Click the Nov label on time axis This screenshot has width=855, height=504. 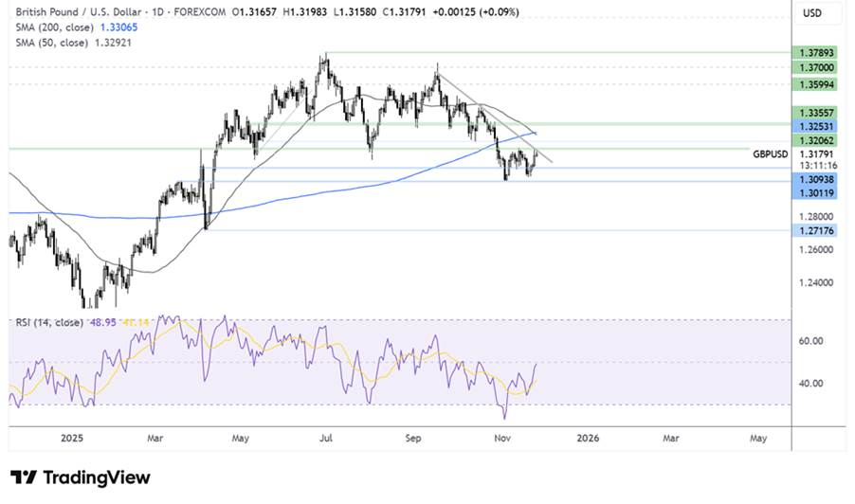coord(502,439)
